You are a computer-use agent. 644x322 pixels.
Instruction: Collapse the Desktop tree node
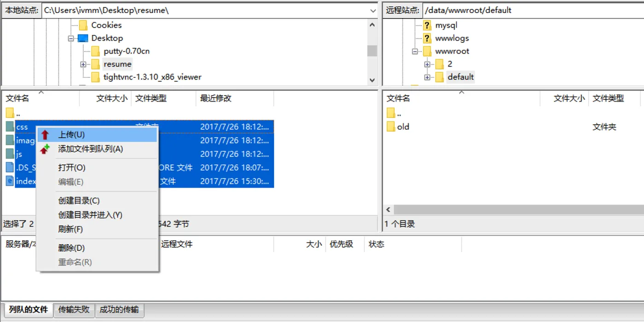coord(71,39)
